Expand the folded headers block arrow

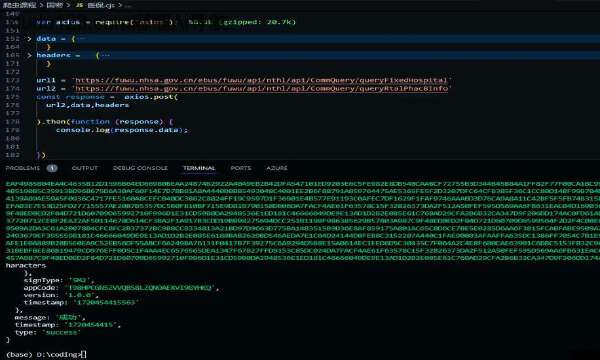(x=29, y=55)
